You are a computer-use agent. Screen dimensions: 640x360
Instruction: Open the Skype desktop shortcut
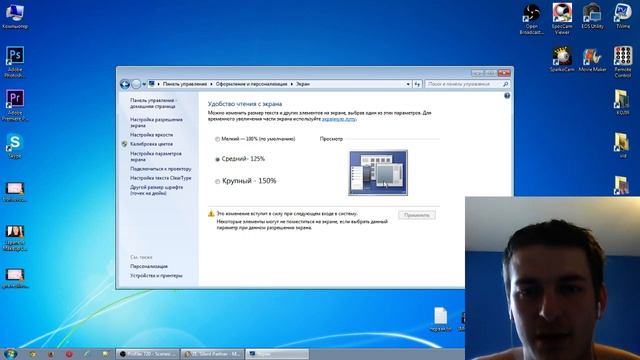15,146
